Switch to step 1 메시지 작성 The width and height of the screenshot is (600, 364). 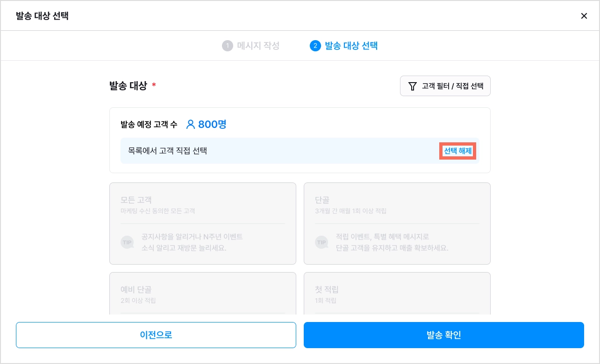251,46
